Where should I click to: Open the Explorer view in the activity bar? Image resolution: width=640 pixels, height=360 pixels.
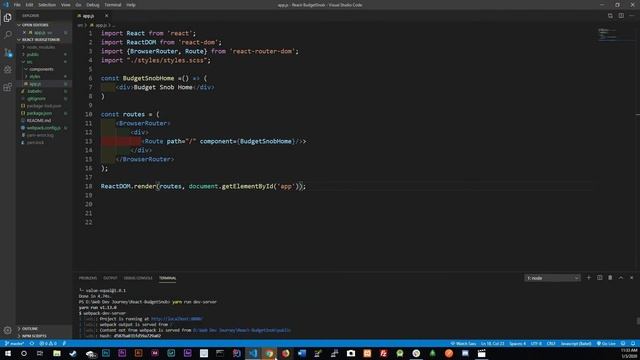click(7, 18)
